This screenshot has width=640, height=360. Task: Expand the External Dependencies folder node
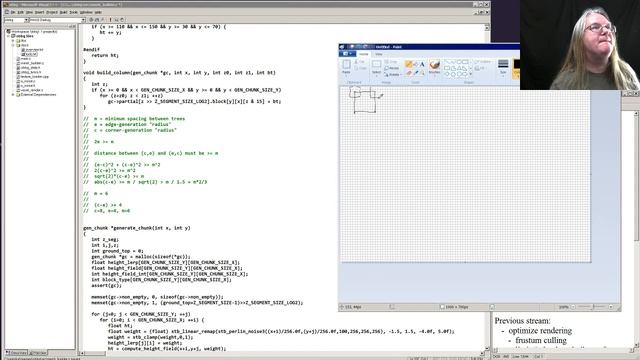(x=13, y=94)
